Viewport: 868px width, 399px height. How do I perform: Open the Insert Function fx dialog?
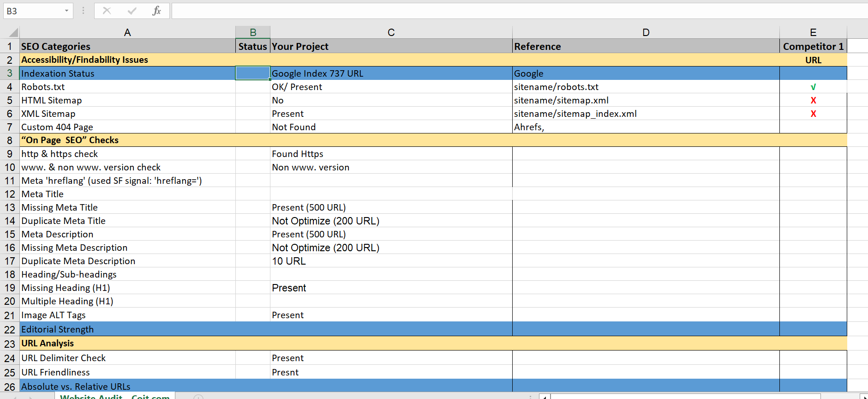click(x=156, y=11)
